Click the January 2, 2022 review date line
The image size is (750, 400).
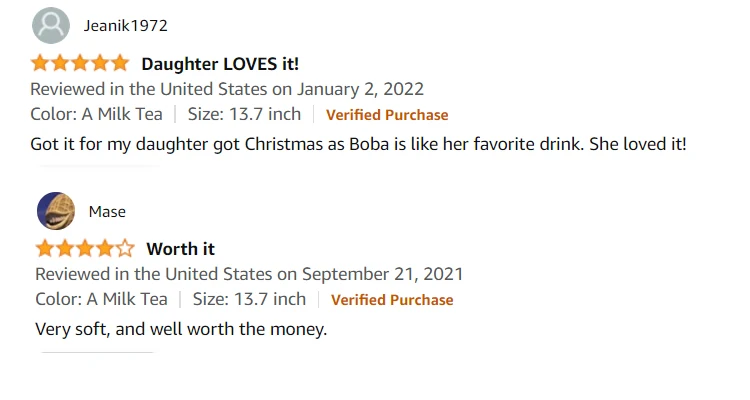click(x=227, y=89)
